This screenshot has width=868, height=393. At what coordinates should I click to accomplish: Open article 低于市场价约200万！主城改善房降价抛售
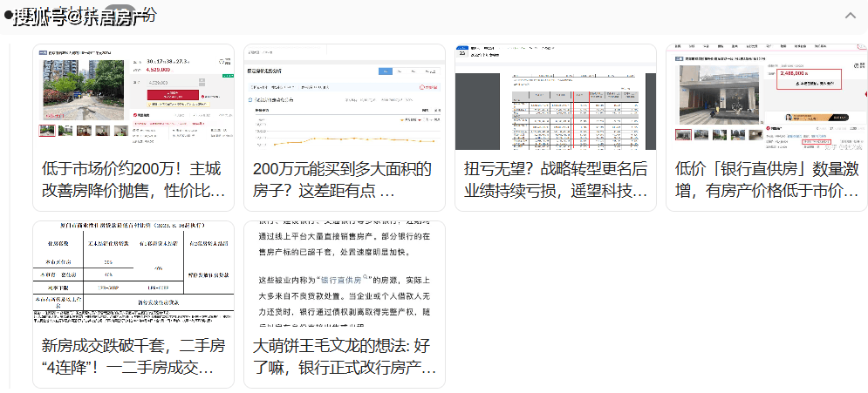[133, 180]
